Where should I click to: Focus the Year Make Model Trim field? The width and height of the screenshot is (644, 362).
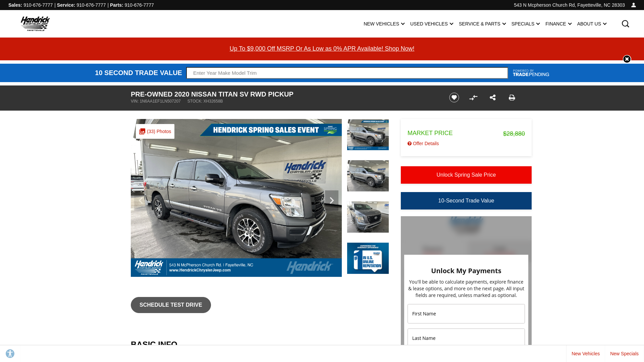[x=347, y=73]
